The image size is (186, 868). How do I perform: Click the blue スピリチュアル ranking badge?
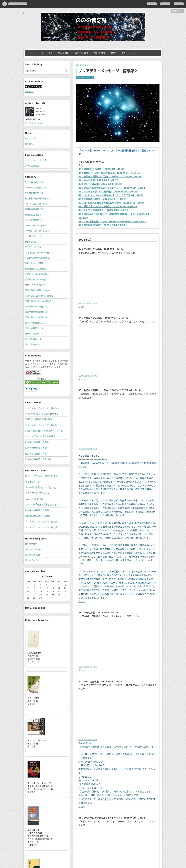tap(31, 389)
